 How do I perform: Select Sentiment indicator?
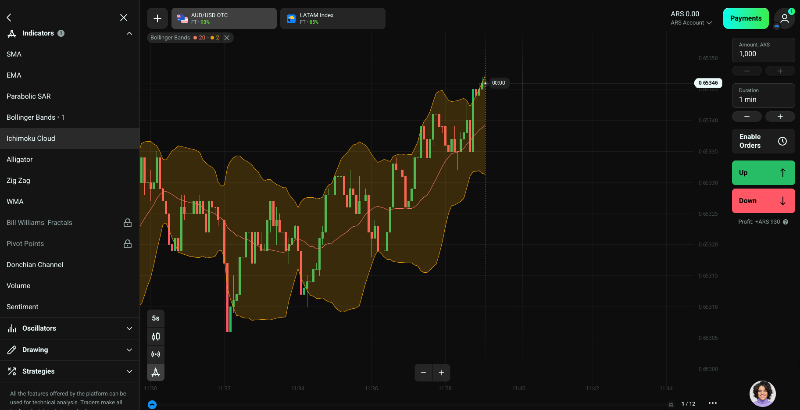[x=69, y=306]
